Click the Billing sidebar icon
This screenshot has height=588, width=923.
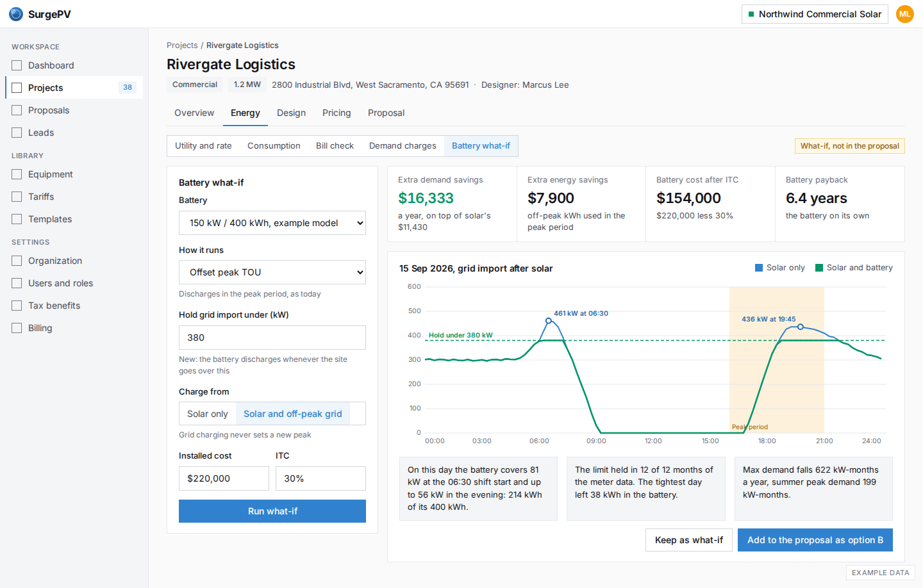[17, 328]
